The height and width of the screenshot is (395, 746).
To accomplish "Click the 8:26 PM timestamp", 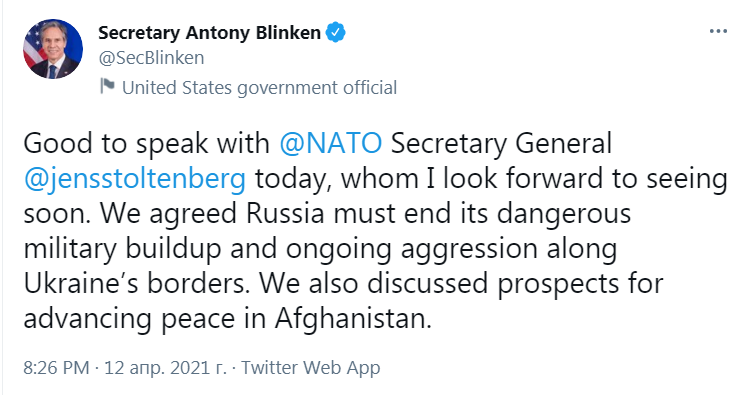I will (56, 367).
